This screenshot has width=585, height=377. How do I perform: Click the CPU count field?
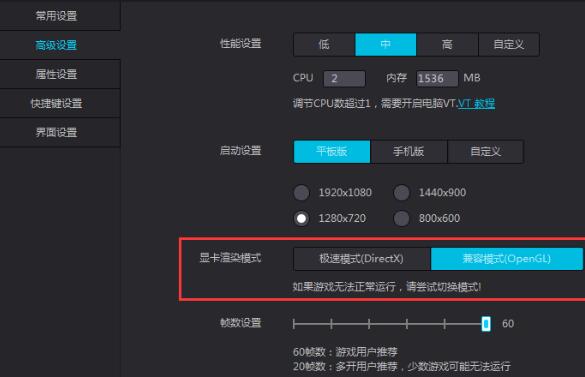(x=344, y=78)
